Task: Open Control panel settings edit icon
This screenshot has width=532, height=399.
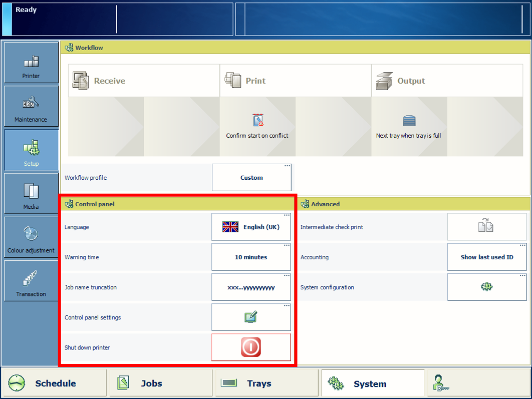Action: pyautogui.click(x=251, y=317)
